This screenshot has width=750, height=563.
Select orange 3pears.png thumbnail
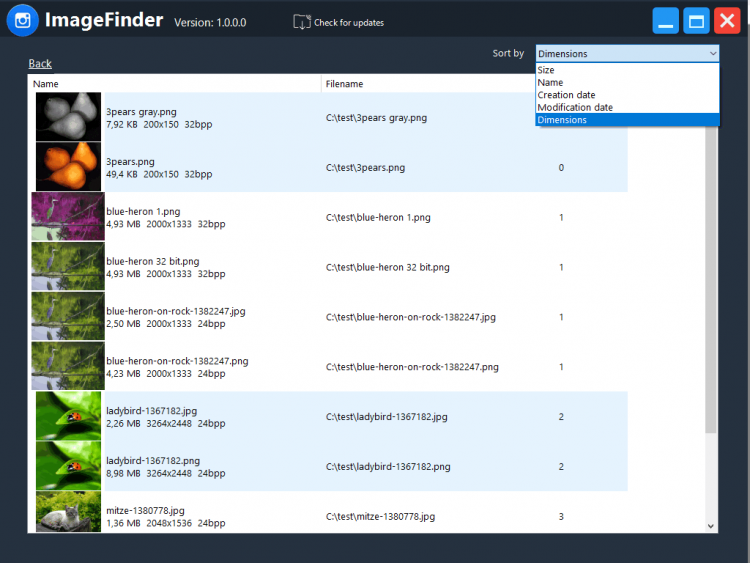[68, 167]
